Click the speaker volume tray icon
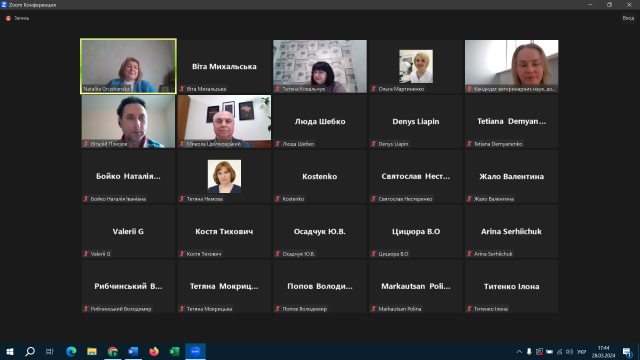This screenshot has width=640, height=360. (569, 352)
